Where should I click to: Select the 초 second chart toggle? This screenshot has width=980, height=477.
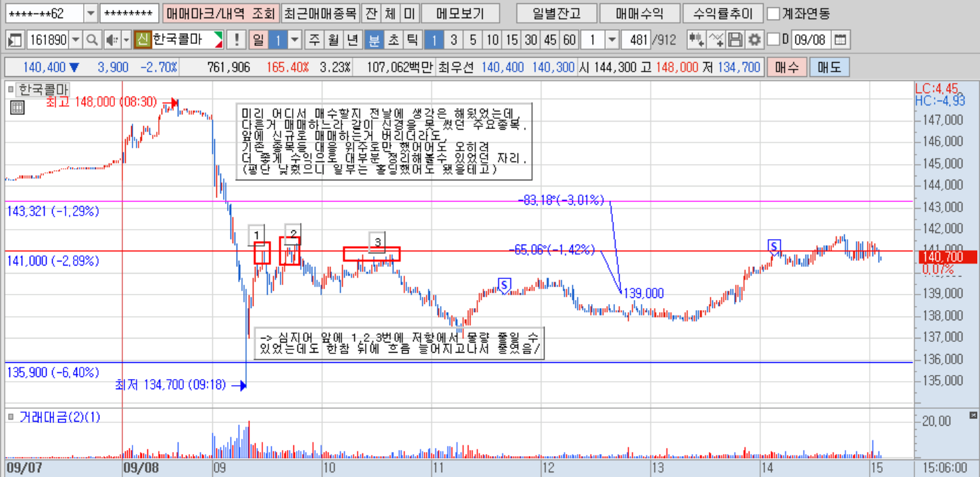point(393,40)
